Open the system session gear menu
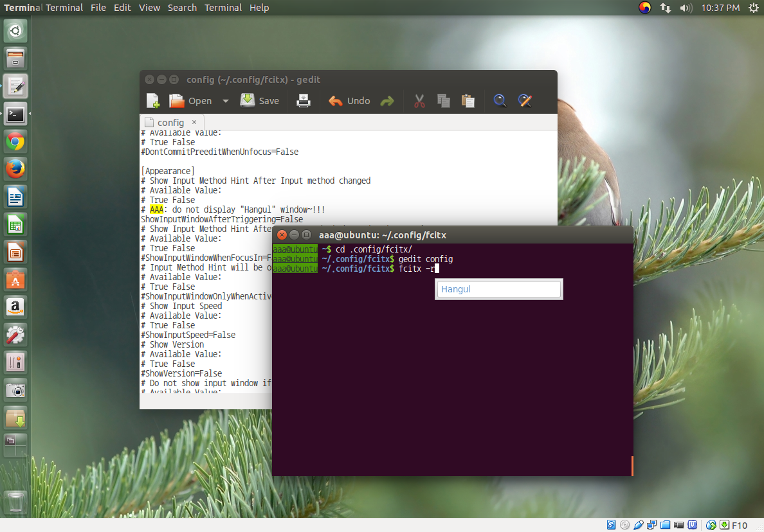This screenshot has height=532, width=764. pyautogui.click(x=753, y=8)
